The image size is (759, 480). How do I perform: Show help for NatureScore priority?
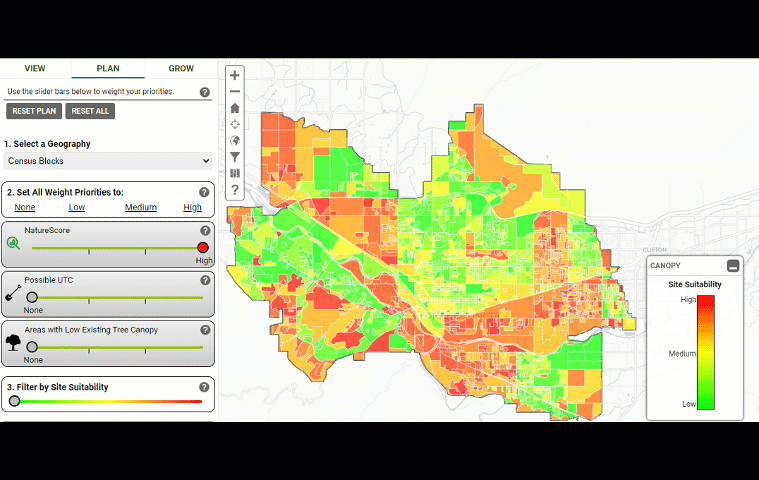pos(205,230)
